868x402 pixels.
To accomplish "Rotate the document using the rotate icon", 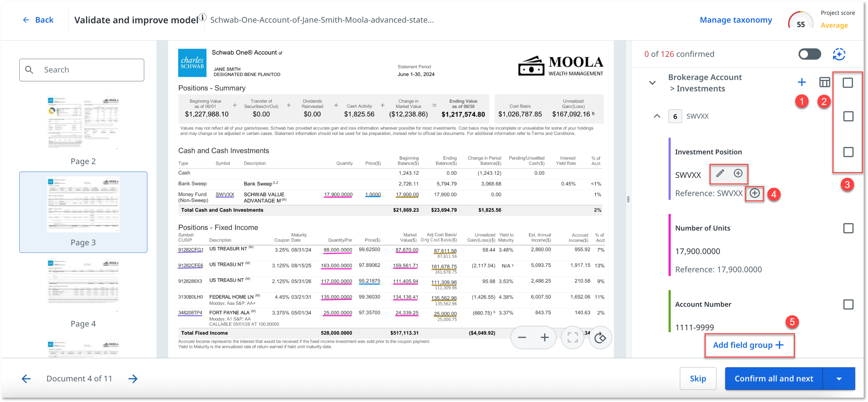I will (600, 338).
